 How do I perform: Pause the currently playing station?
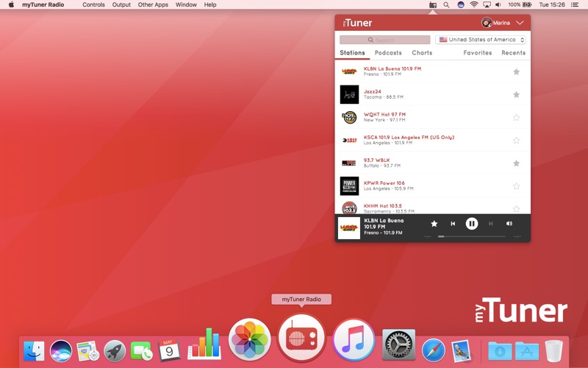472,224
